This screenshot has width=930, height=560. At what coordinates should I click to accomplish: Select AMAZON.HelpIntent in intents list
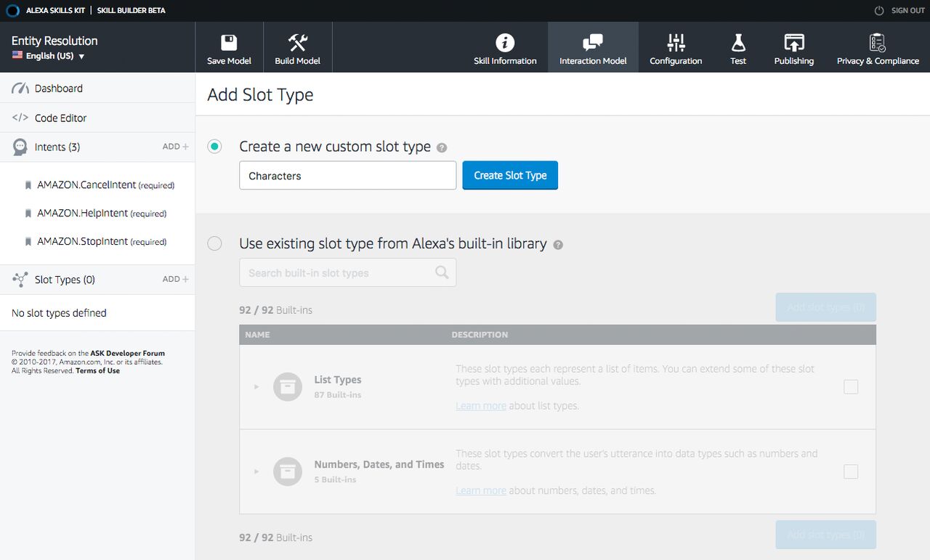pyautogui.click(x=102, y=214)
